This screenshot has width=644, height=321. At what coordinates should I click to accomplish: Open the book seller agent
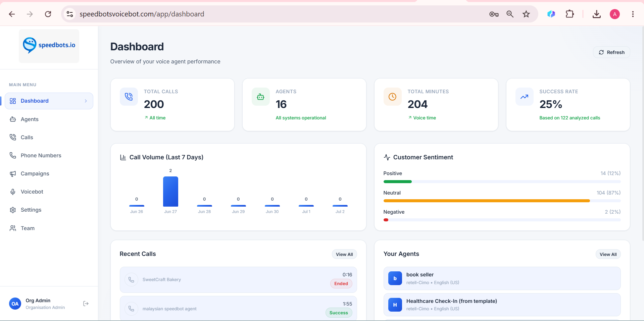click(x=502, y=278)
